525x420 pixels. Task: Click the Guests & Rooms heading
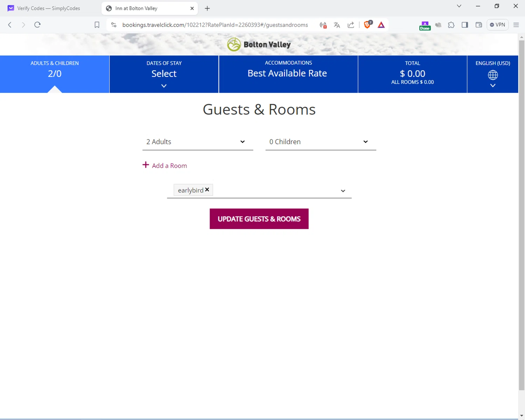pos(259,110)
